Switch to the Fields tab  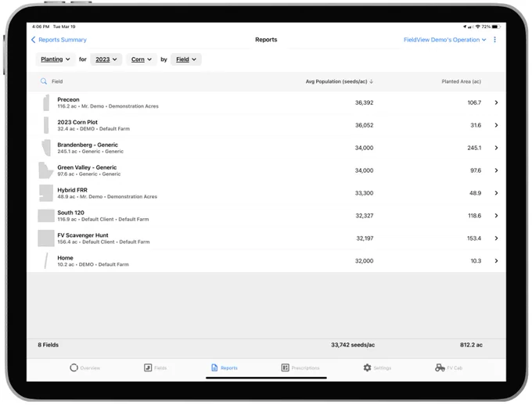[x=155, y=367]
